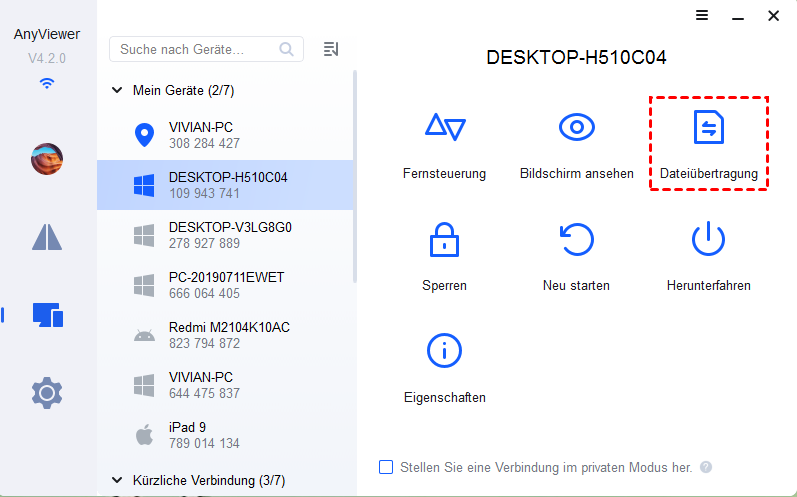Click Herunterfahren power icon
This screenshot has height=497, width=797.
708,239
